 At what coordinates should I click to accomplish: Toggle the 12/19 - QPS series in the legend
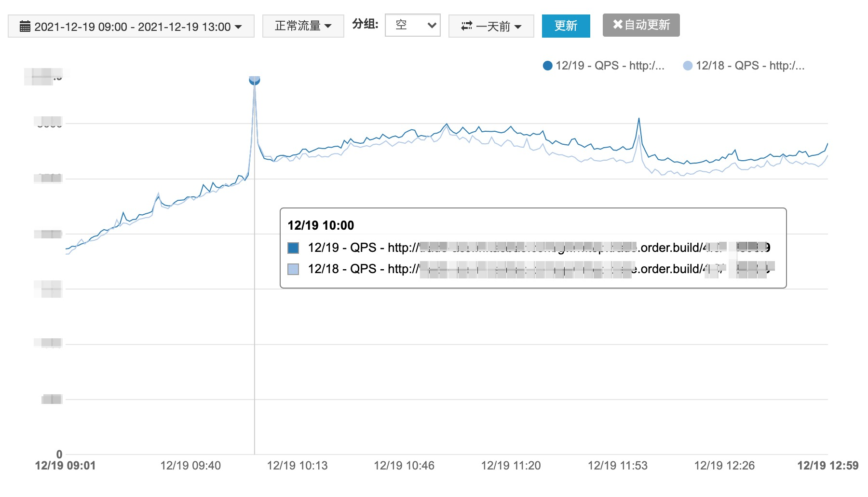(608, 65)
